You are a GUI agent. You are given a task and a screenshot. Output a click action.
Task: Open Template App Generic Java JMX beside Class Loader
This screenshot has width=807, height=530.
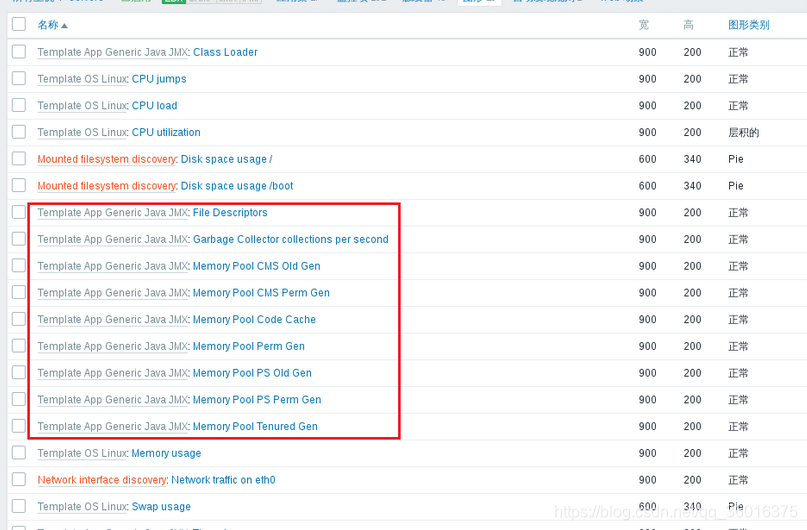click(113, 52)
